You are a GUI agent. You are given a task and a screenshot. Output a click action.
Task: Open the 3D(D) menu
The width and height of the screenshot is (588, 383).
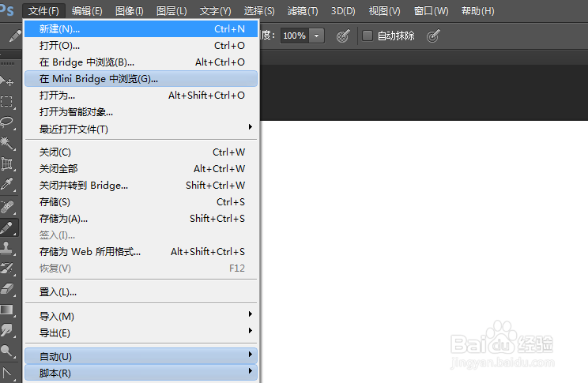click(343, 11)
